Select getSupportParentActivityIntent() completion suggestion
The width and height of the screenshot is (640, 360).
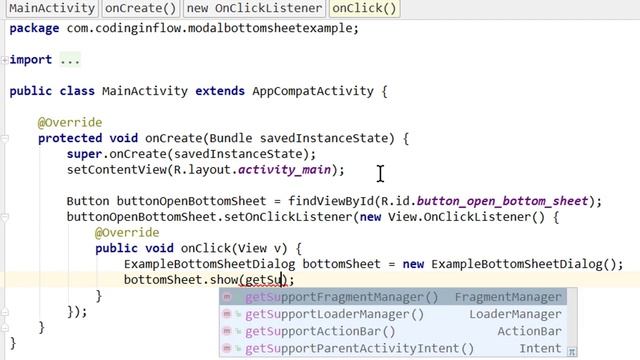(393, 348)
